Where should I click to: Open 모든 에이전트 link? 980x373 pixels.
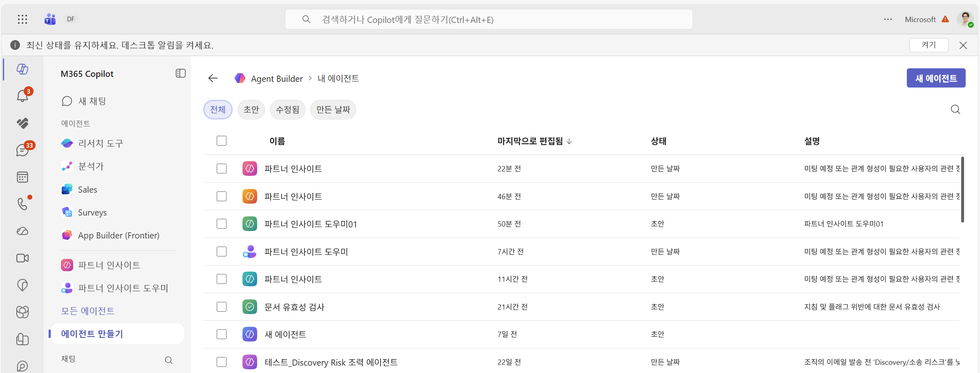(x=88, y=311)
